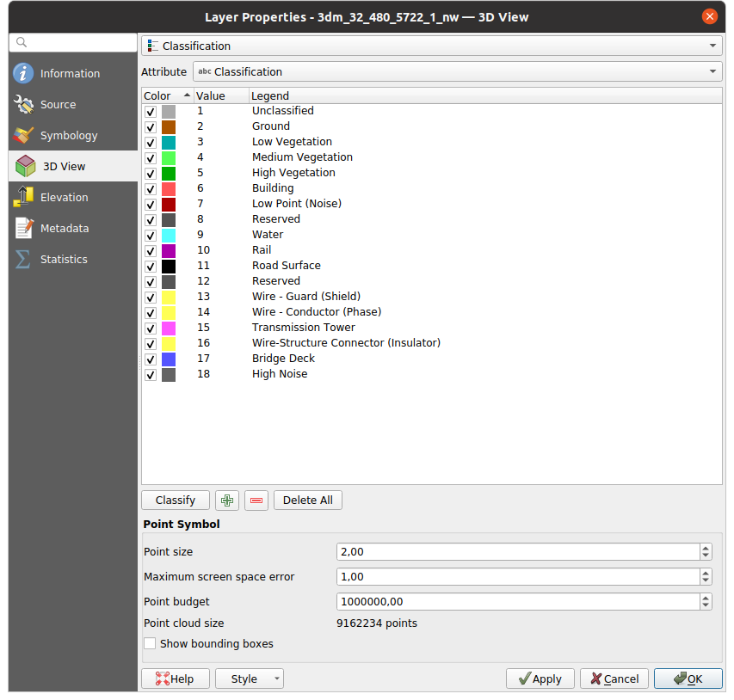The height and width of the screenshot is (700, 734).
Task: Decrease Maximum screen space error value
Action: click(706, 580)
